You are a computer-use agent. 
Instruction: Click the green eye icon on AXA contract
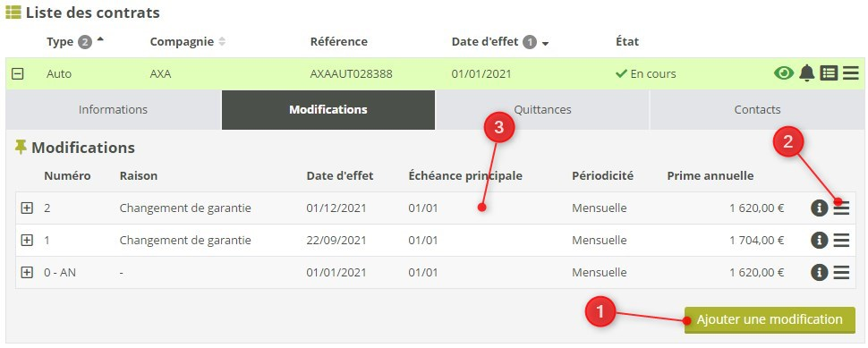click(x=784, y=73)
